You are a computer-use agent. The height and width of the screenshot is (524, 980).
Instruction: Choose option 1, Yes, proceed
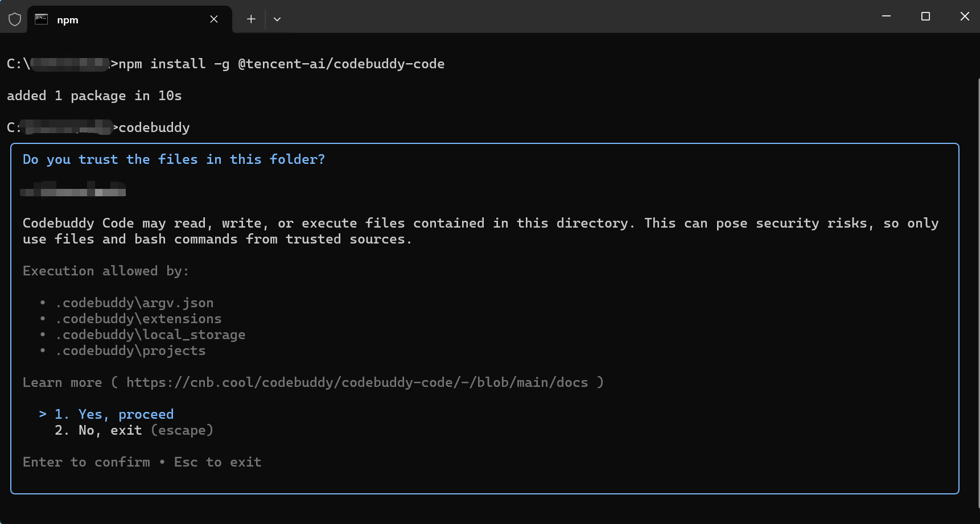point(126,414)
